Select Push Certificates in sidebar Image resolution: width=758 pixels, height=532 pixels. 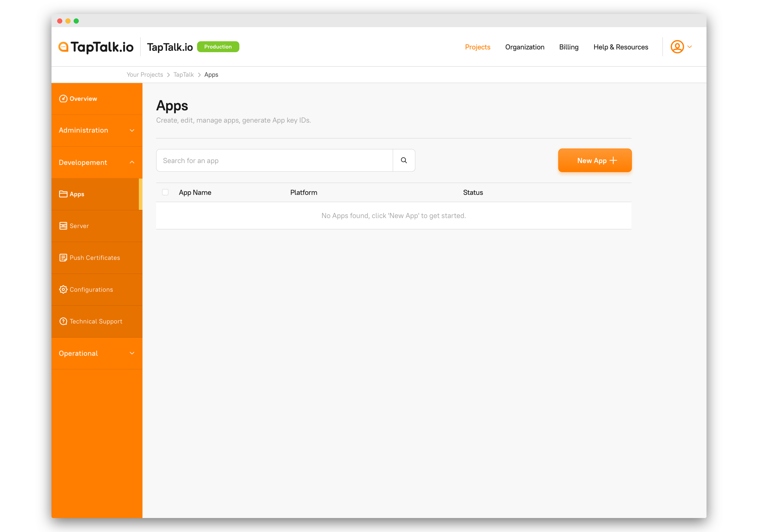click(x=97, y=258)
